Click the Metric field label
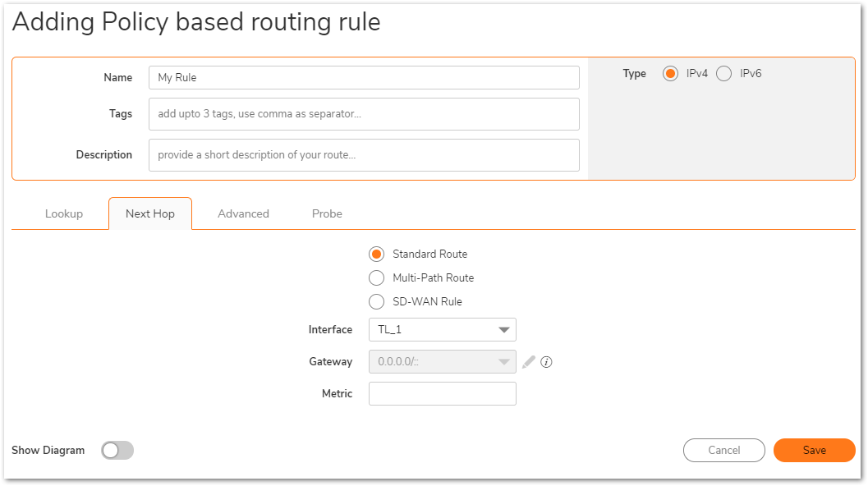868x486 pixels. (x=338, y=393)
